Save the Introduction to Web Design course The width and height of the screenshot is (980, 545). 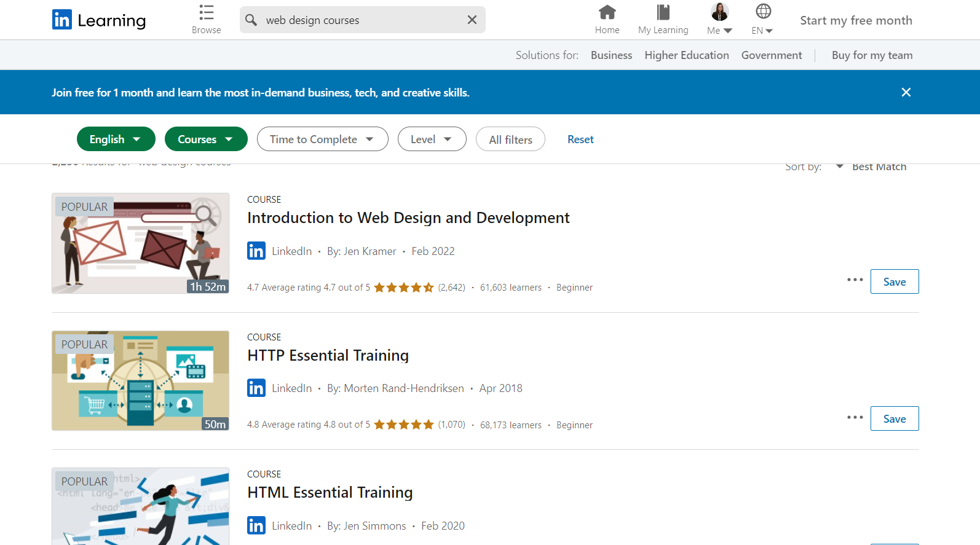(894, 282)
